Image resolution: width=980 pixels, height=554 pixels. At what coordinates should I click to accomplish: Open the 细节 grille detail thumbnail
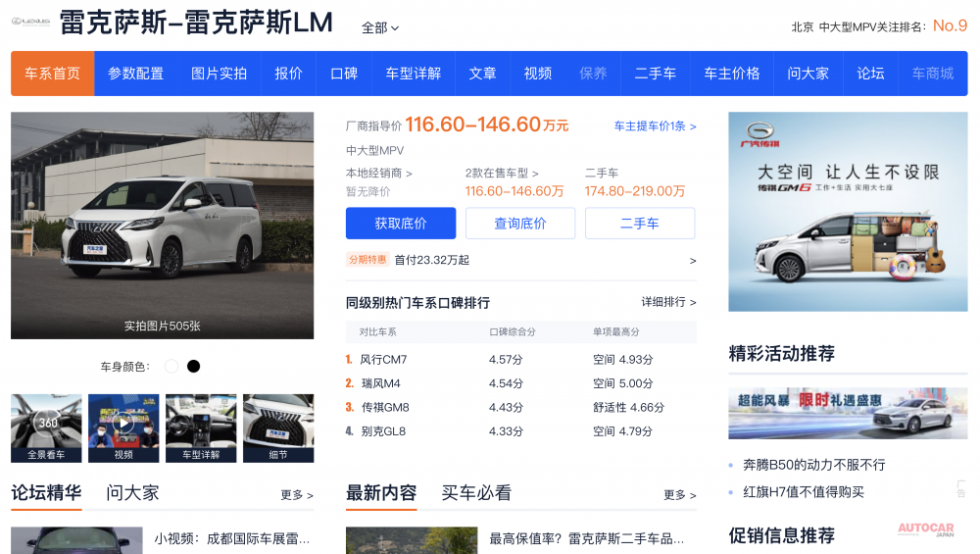pos(278,428)
